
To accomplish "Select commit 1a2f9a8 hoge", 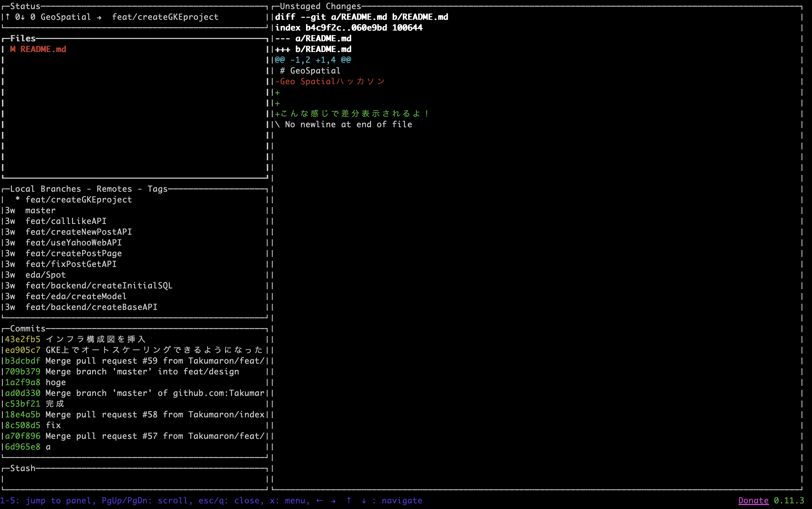I will coord(135,382).
